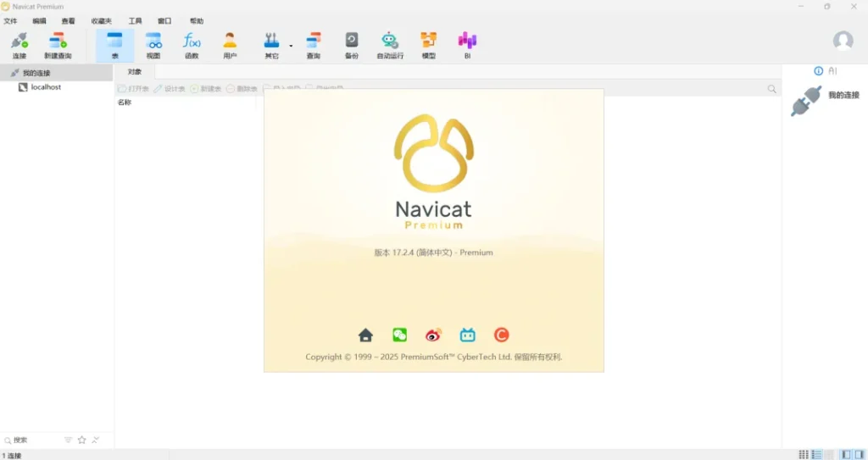This screenshot has width=868, height=460.
Task: Click the WeChat icon in About dialog
Action: 400,335
